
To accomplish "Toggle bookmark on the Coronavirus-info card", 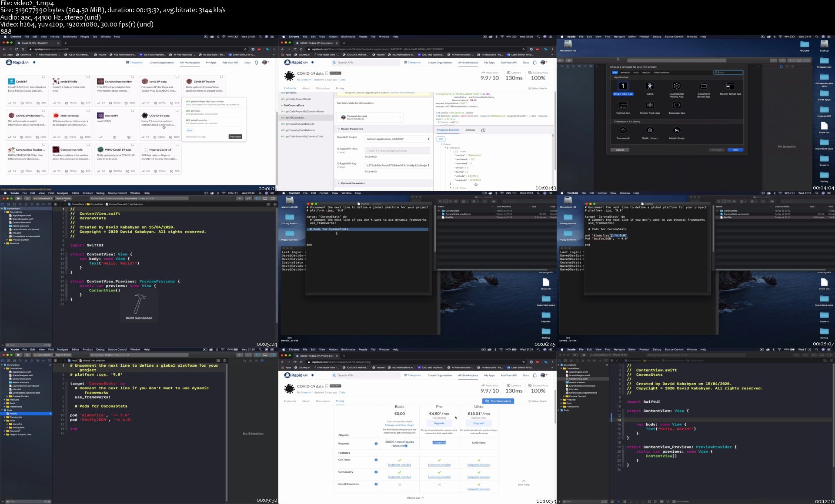I will click(88, 145).
